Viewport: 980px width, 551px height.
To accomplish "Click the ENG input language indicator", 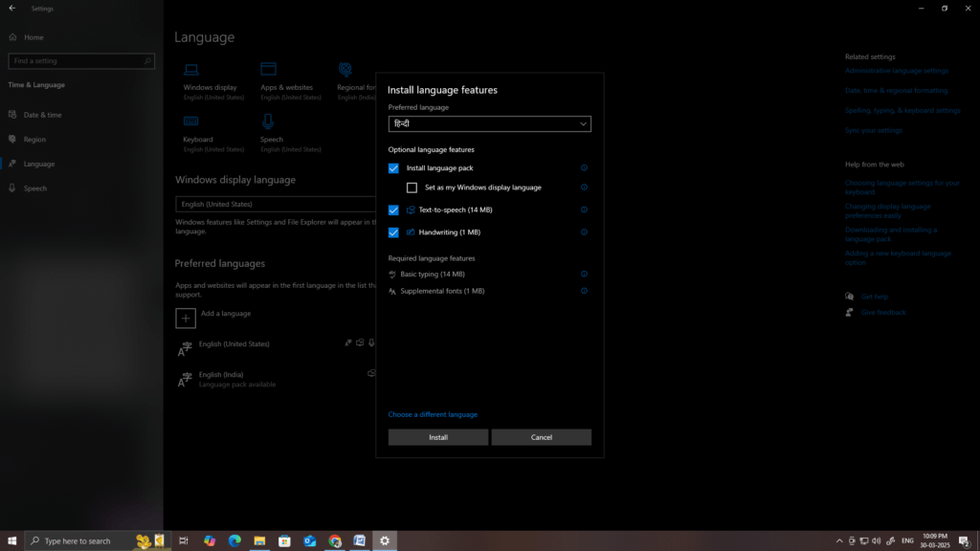I will pyautogui.click(x=907, y=541).
